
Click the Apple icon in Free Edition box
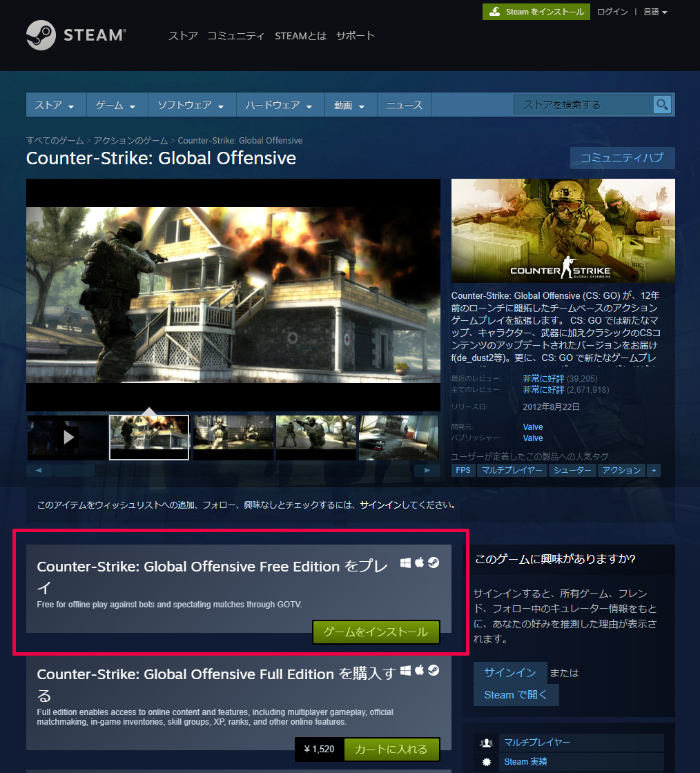[x=420, y=562]
